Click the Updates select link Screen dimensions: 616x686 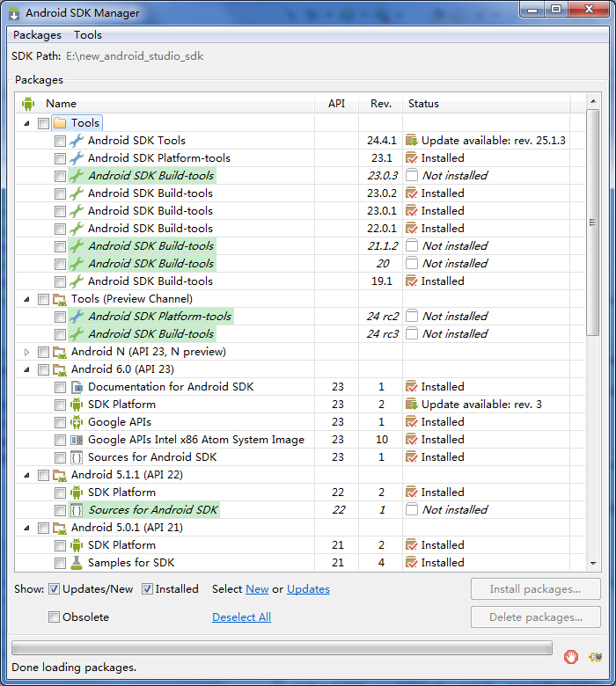[308, 589]
